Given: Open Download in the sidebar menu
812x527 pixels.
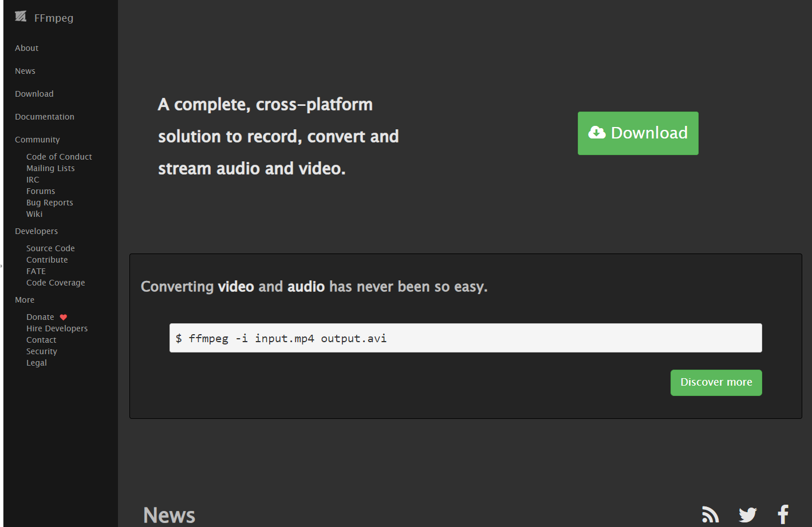Looking at the screenshot, I should (x=34, y=94).
